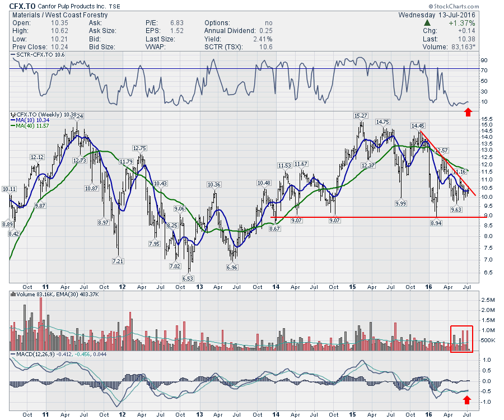Click the red arrow in the MACD panel
The width and height of the screenshot is (504, 420).
click(x=468, y=399)
